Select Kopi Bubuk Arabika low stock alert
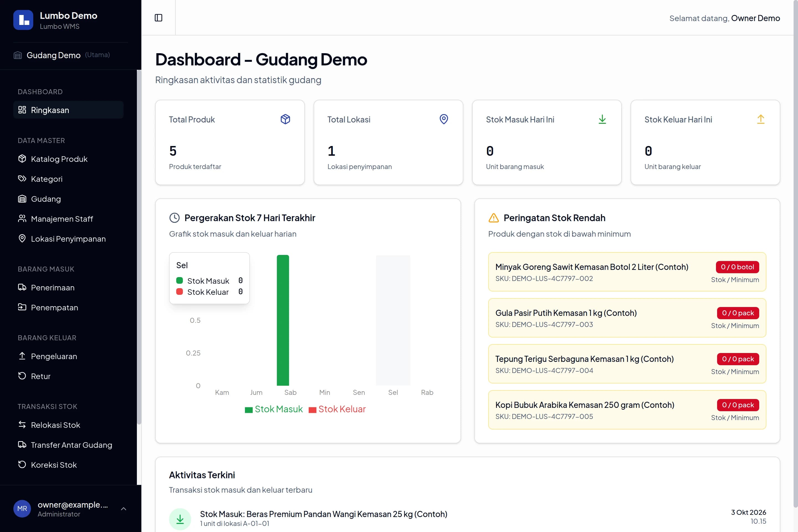 tap(627, 410)
